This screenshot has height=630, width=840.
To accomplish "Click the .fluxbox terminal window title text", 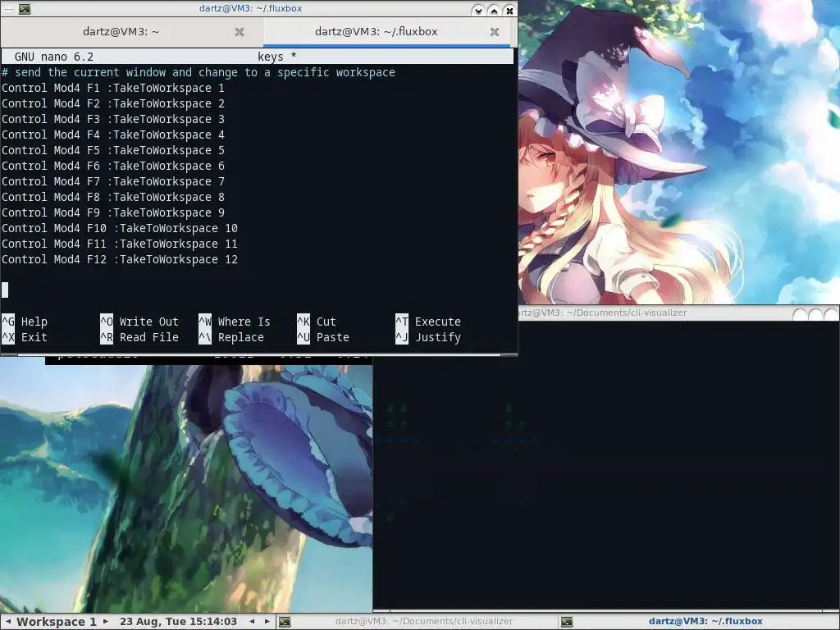I will click(x=250, y=8).
